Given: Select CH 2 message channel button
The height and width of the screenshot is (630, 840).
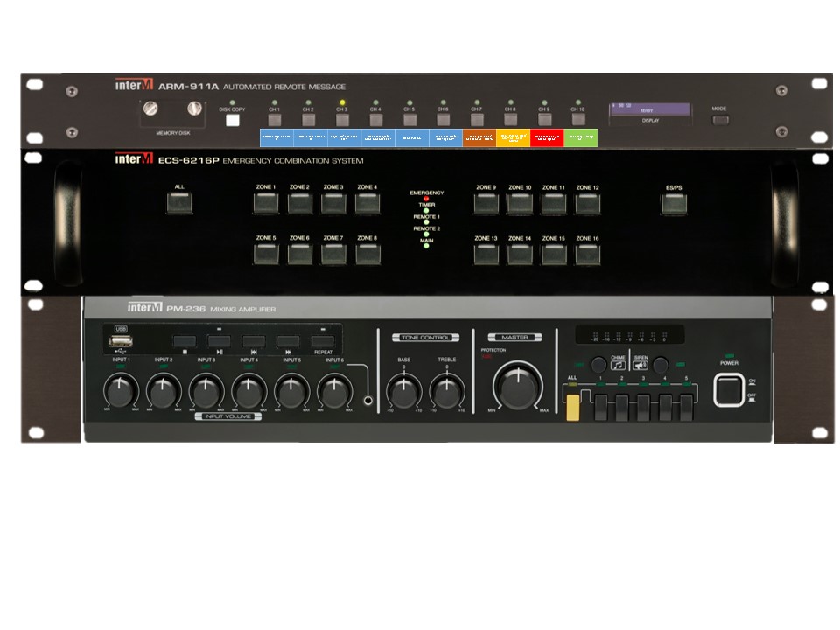Looking at the screenshot, I should (x=308, y=119).
